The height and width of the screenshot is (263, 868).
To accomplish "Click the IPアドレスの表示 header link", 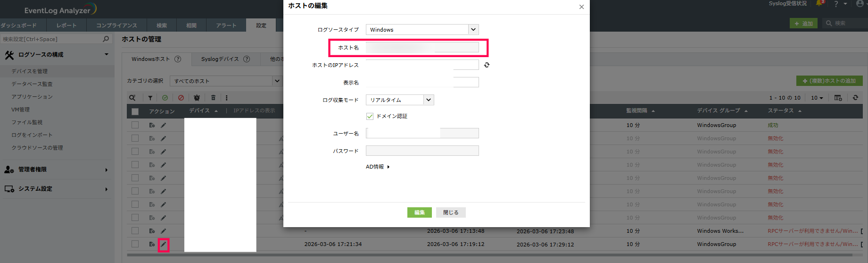I will (254, 110).
